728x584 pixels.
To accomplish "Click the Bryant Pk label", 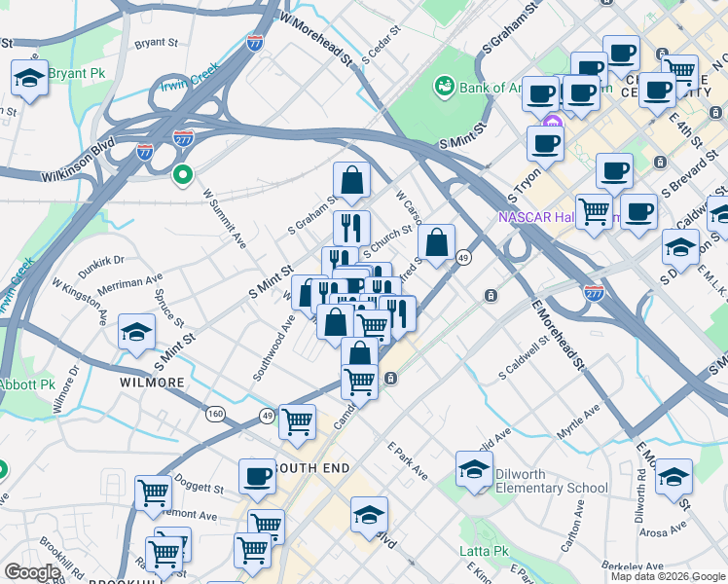I will 77,73.
